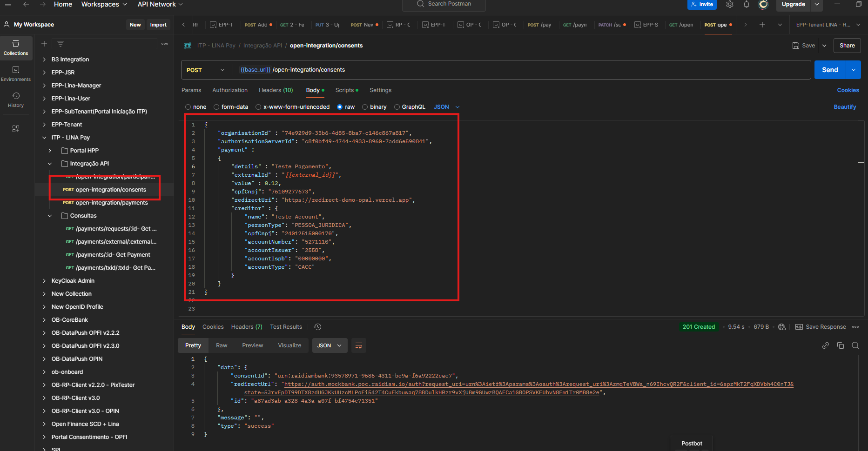Select the form-data body type

216,107
